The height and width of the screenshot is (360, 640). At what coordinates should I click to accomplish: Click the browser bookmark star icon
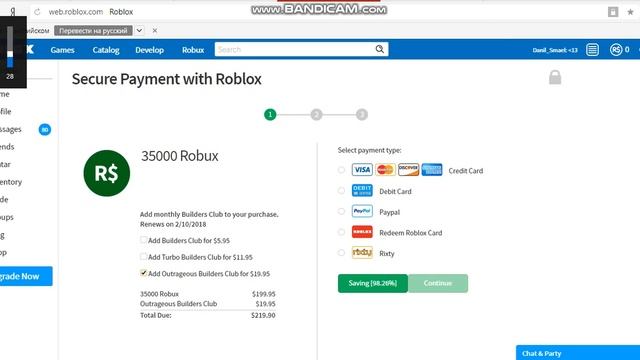click(x=630, y=12)
